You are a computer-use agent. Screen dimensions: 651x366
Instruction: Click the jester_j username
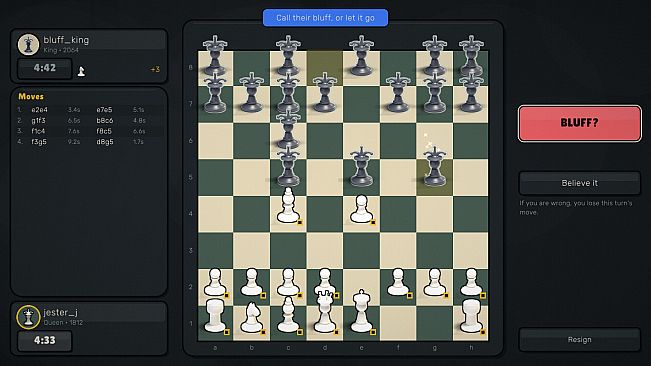coord(61,312)
